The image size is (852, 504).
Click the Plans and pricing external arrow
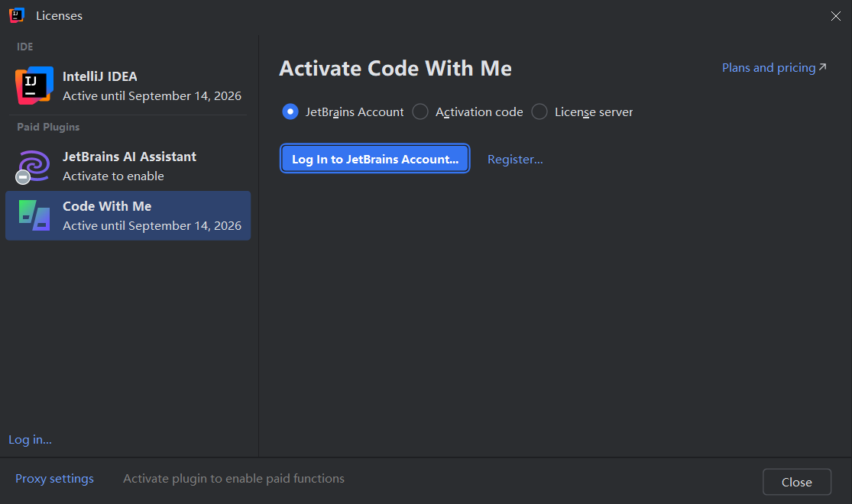pyautogui.click(x=823, y=66)
